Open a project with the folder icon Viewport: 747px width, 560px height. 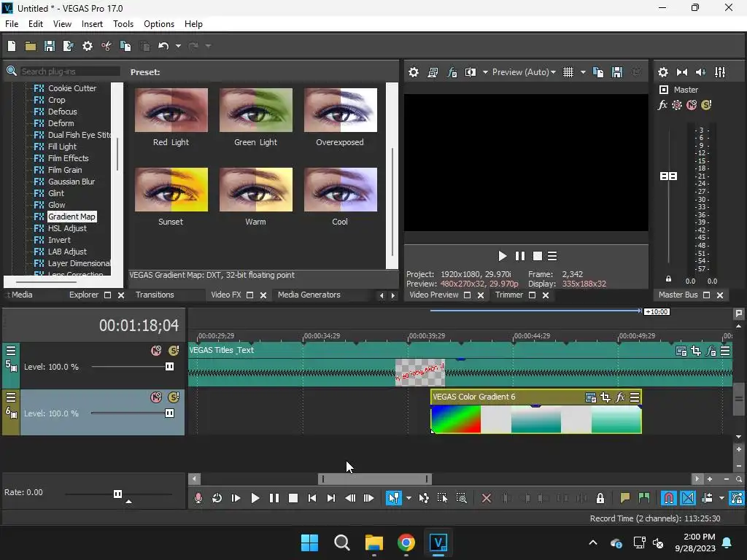(x=31, y=46)
